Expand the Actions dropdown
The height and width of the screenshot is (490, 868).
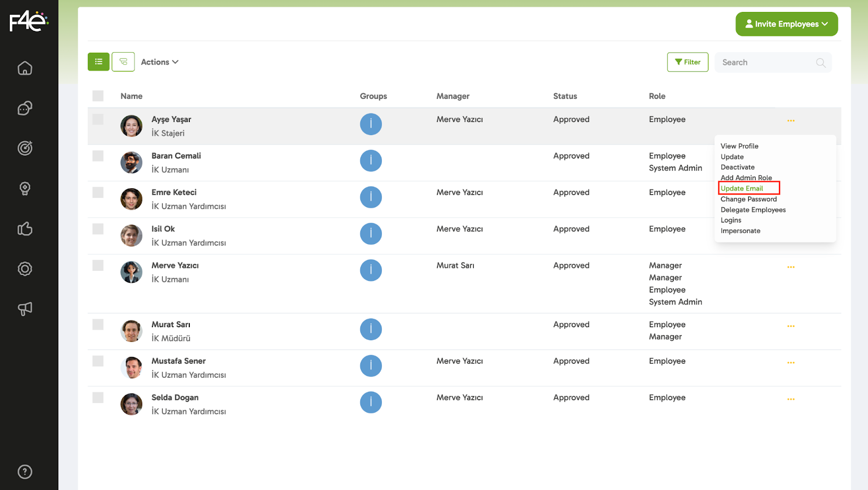pos(159,62)
